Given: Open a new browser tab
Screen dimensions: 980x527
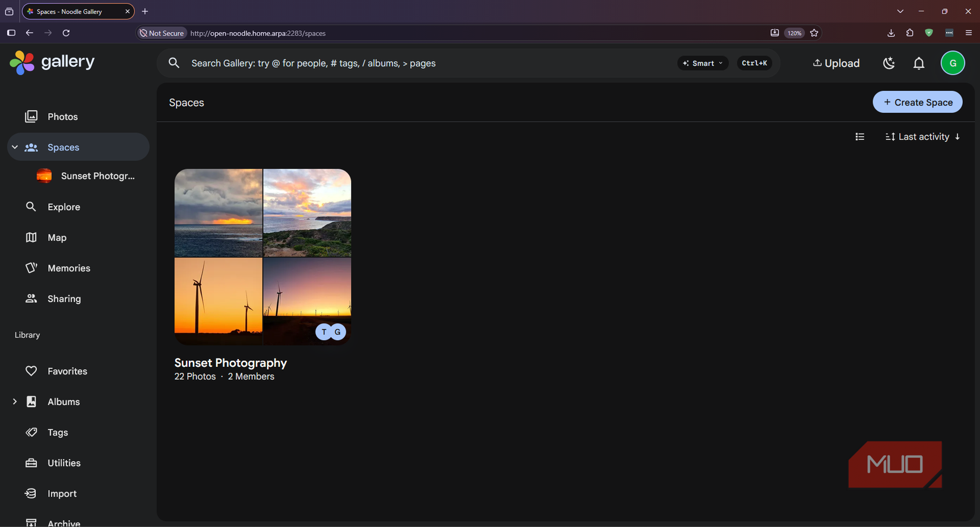Looking at the screenshot, I should (x=145, y=11).
